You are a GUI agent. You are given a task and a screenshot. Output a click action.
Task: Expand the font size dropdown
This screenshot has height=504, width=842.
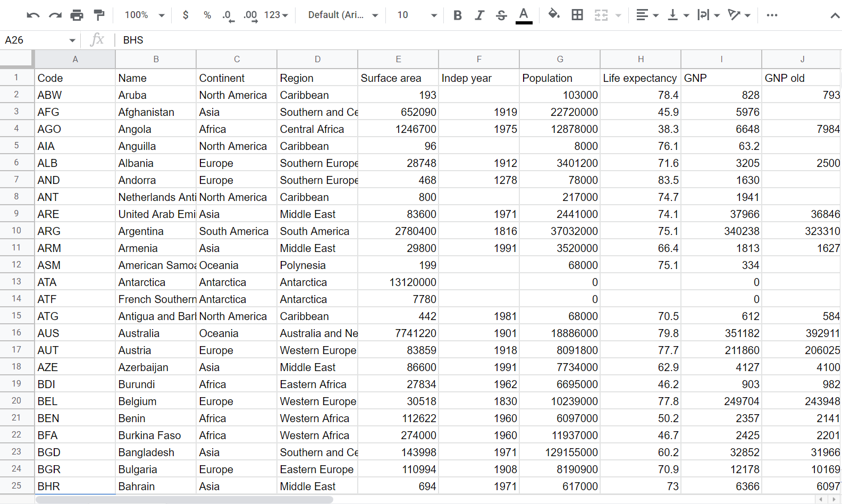[417, 15]
